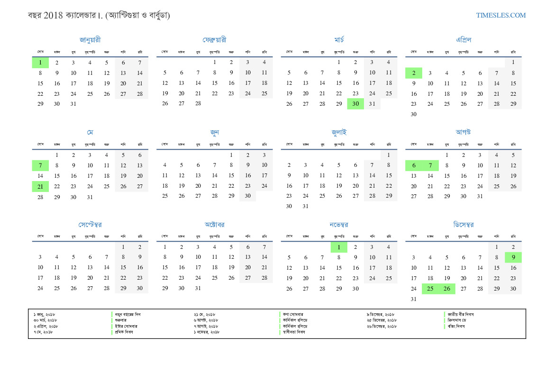
Task: Select highlighted August 6 carnival date
Action: (x=414, y=165)
